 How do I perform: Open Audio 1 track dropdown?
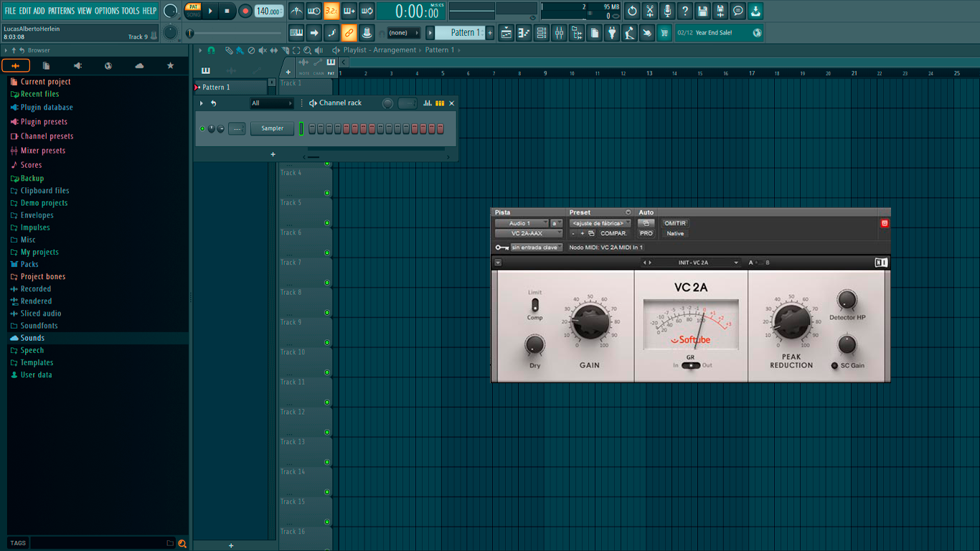click(522, 223)
